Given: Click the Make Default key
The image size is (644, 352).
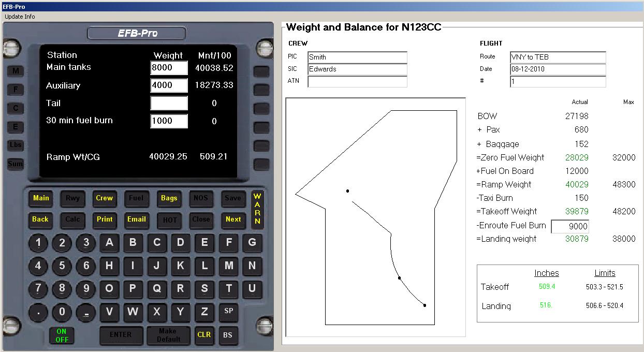Looking at the screenshot, I should [x=168, y=335].
